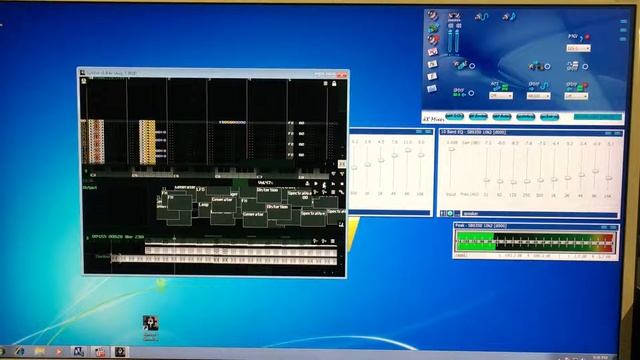The width and height of the screenshot is (640, 360).
Task: Click the wrench-like icon in synth toolbar
Action: click(341, 192)
